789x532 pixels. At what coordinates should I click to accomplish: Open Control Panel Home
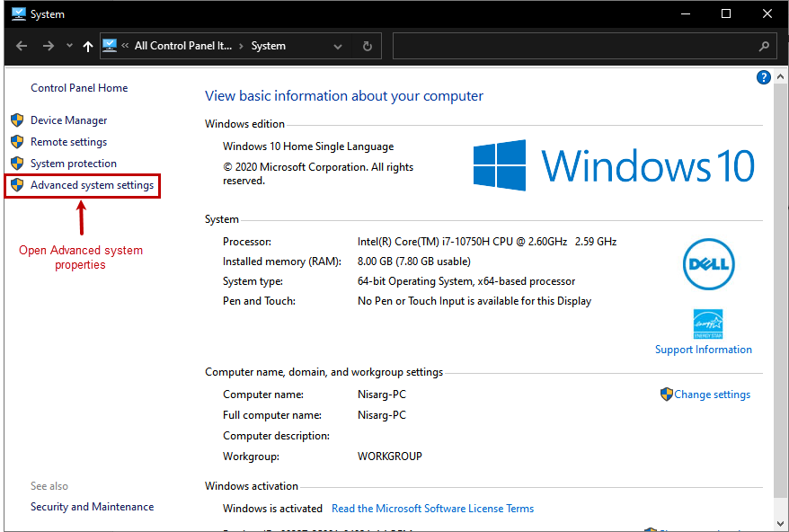pos(79,88)
